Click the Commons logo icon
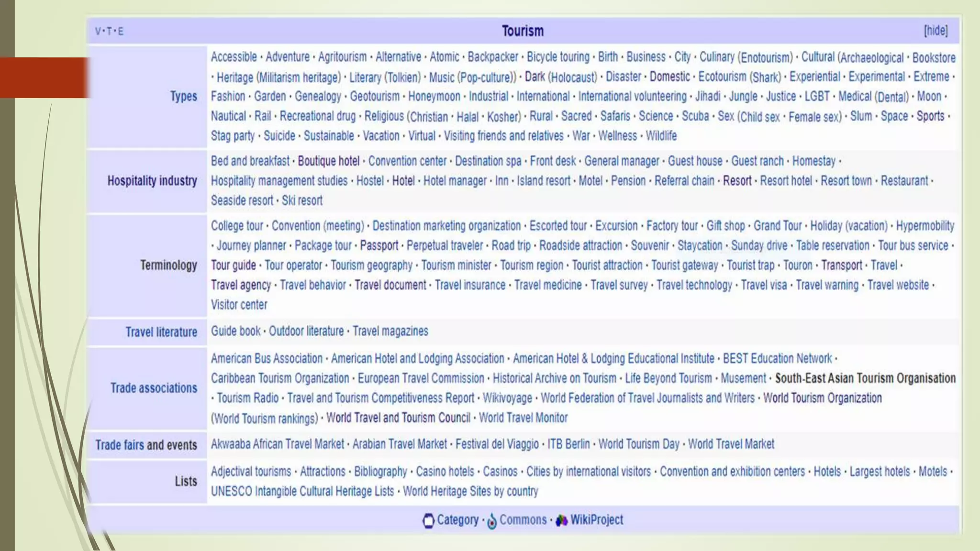This screenshot has width=980, height=551. click(x=491, y=521)
